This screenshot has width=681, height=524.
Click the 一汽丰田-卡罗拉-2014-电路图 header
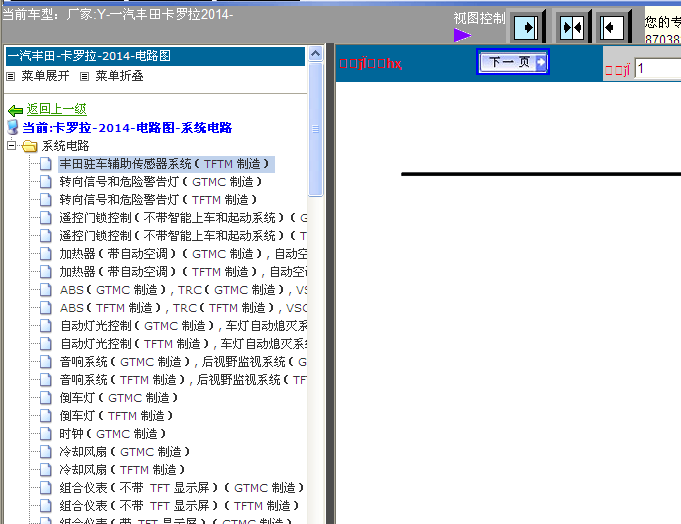point(155,56)
